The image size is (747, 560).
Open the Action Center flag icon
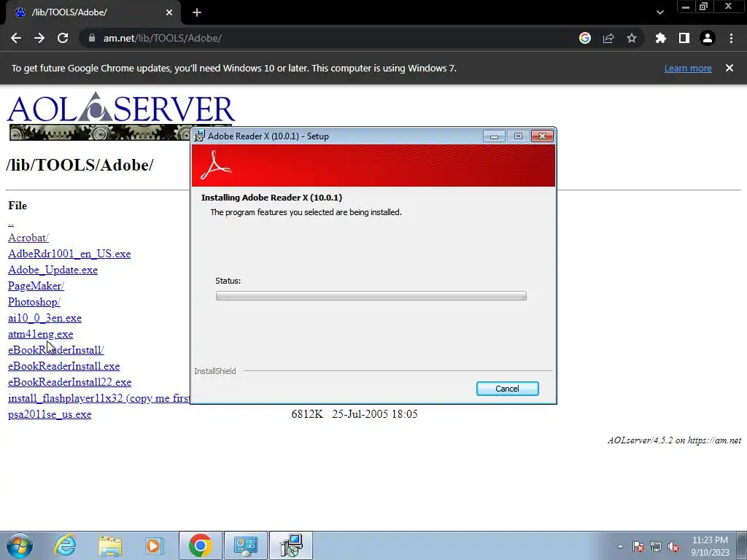point(638,546)
